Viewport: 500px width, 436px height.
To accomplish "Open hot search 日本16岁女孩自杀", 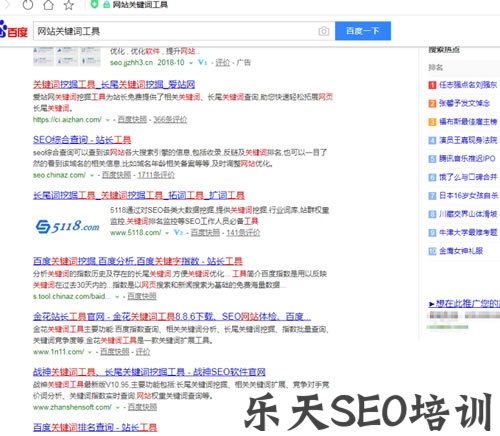I will click(468, 196).
